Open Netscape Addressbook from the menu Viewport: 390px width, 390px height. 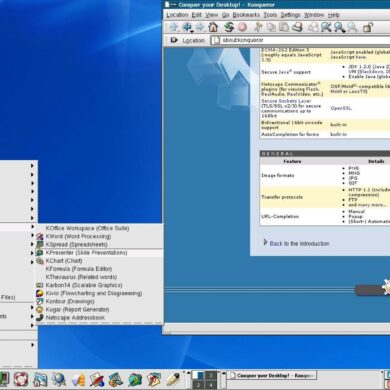coord(99,318)
